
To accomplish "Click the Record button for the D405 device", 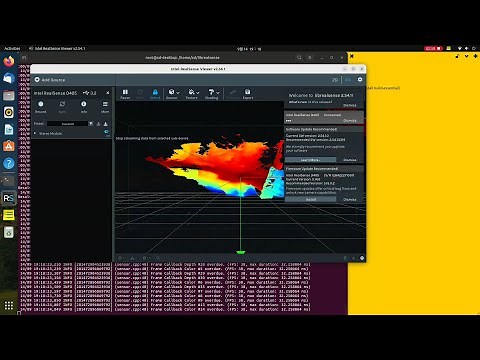I will point(41,107).
